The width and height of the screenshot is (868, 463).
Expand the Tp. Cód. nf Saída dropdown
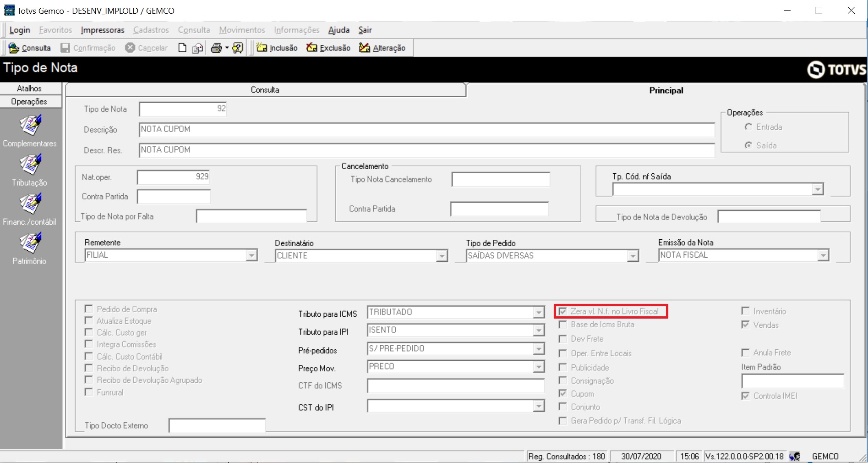tap(818, 189)
